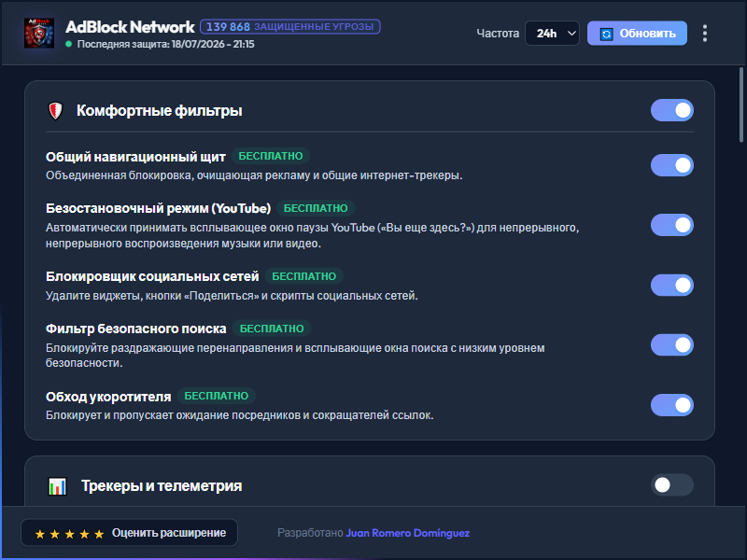This screenshot has width=747, height=560.
Task: Click the vertical scrollbar thumb
Action: (x=741, y=105)
